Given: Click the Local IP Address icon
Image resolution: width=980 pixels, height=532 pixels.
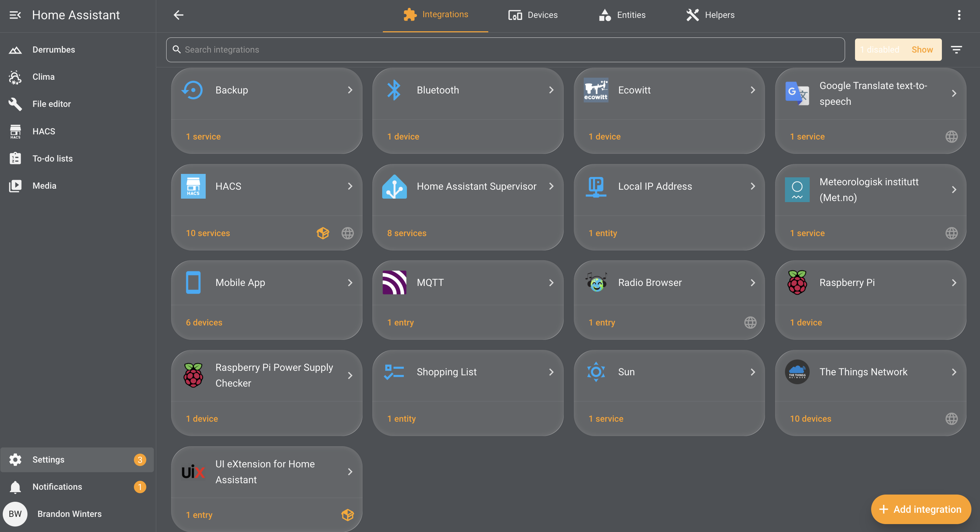Looking at the screenshot, I should pyautogui.click(x=596, y=186).
